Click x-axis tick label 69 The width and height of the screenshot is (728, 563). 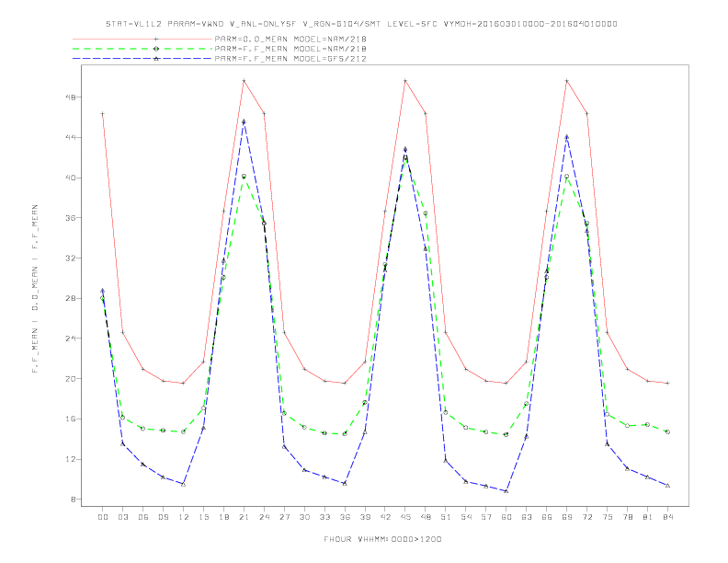[x=567, y=517]
